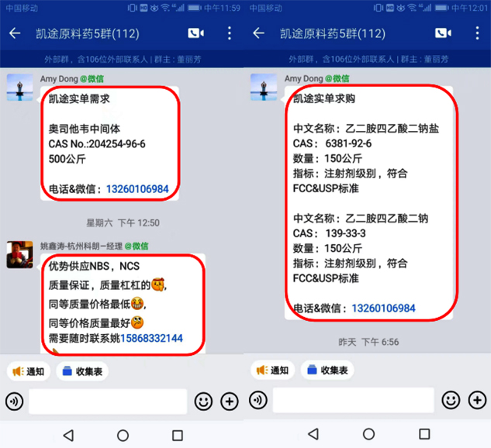491x448 pixels.
Task: Tap the Android recent apps button on left screen
Action: [178, 435]
